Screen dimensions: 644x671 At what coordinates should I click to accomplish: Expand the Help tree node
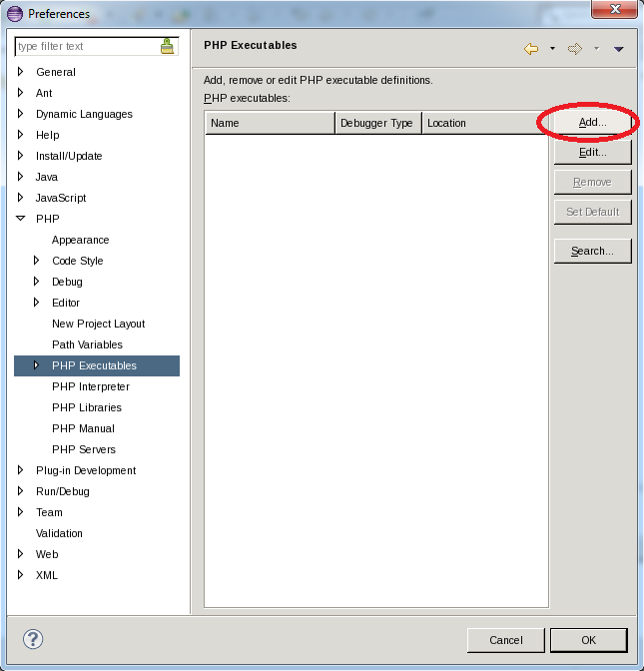[20, 135]
